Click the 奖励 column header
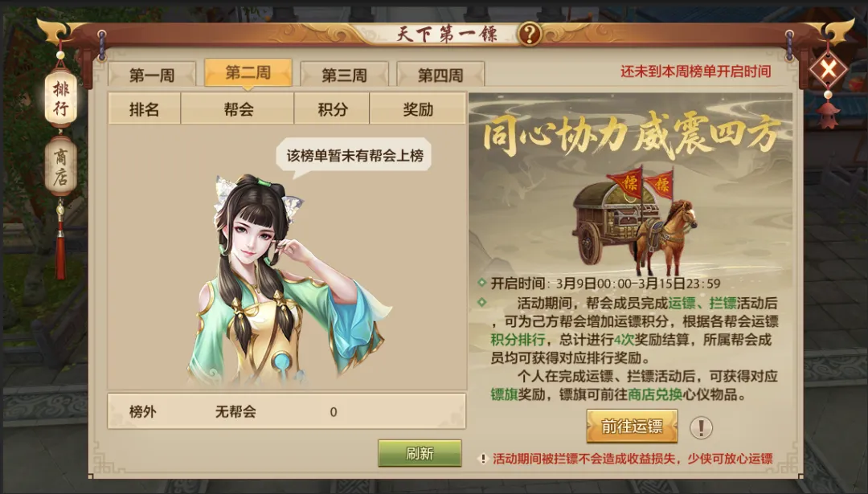Viewport: 868px width, 494px height. click(418, 109)
